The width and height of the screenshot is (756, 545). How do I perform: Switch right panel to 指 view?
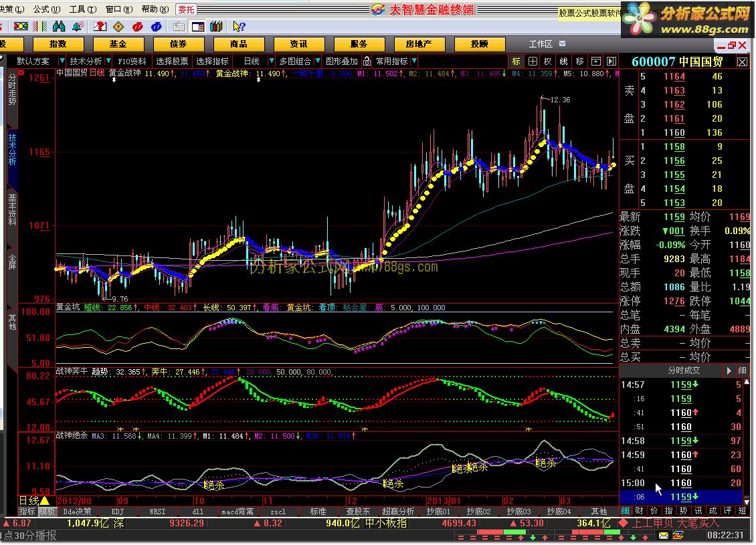pos(669,511)
